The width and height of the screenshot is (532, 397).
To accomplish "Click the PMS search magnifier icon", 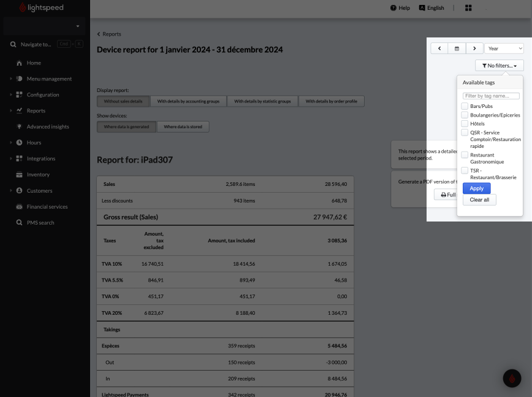I will [x=20, y=223].
